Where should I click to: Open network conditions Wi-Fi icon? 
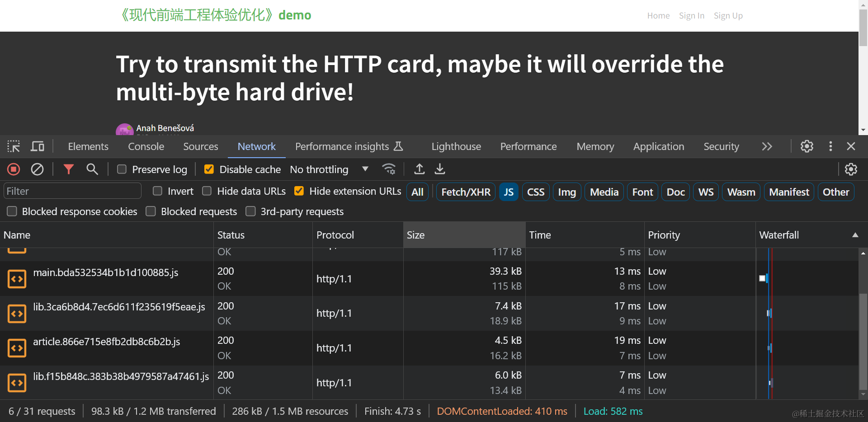click(x=389, y=169)
